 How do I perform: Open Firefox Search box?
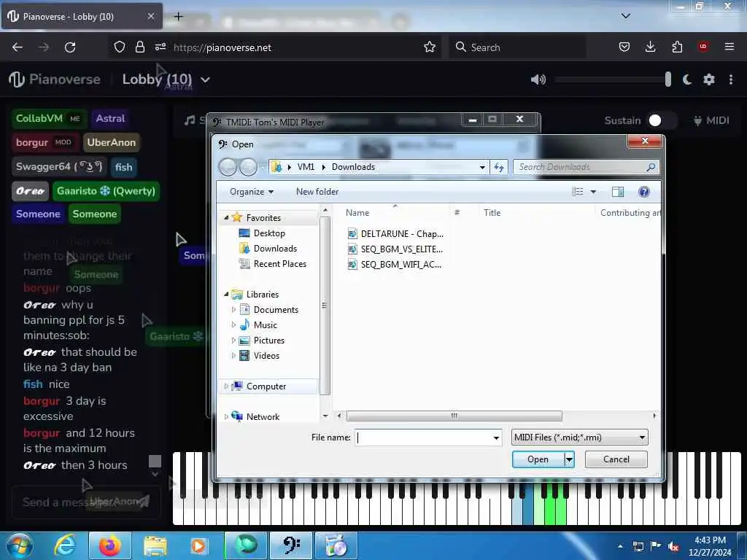pyautogui.click(x=517, y=47)
